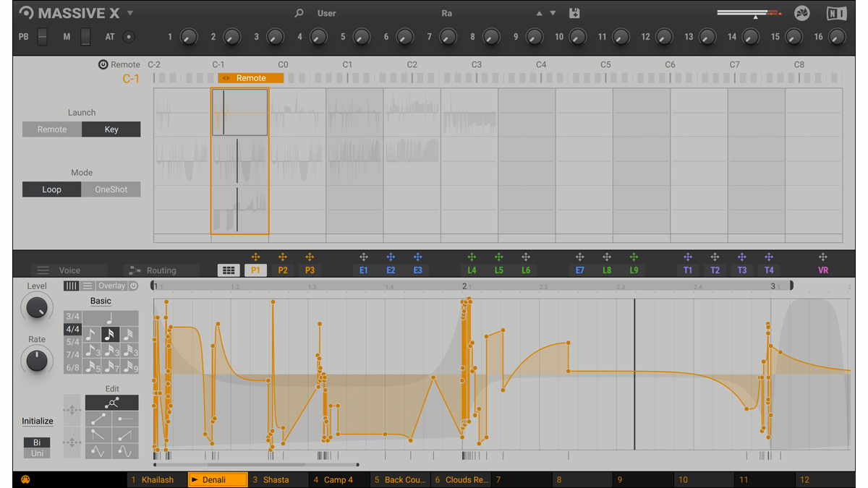868x488 pixels.
Task: Click the modulation drag handle above VR
Action: pyautogui.click(x=823, y=257)
